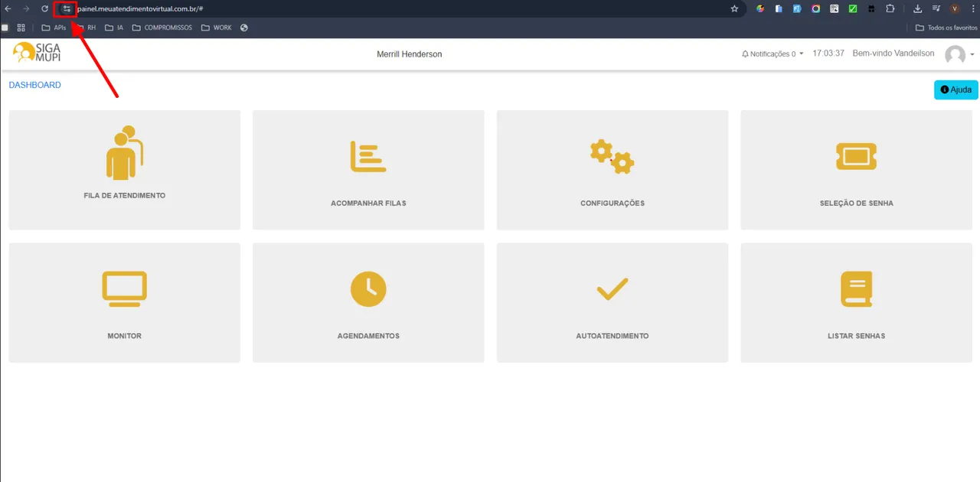The width and height of the screenshot is (980, 482).
Task: Click the Ajuda help button
Action: pyautogui.click(x=955, y=90)
